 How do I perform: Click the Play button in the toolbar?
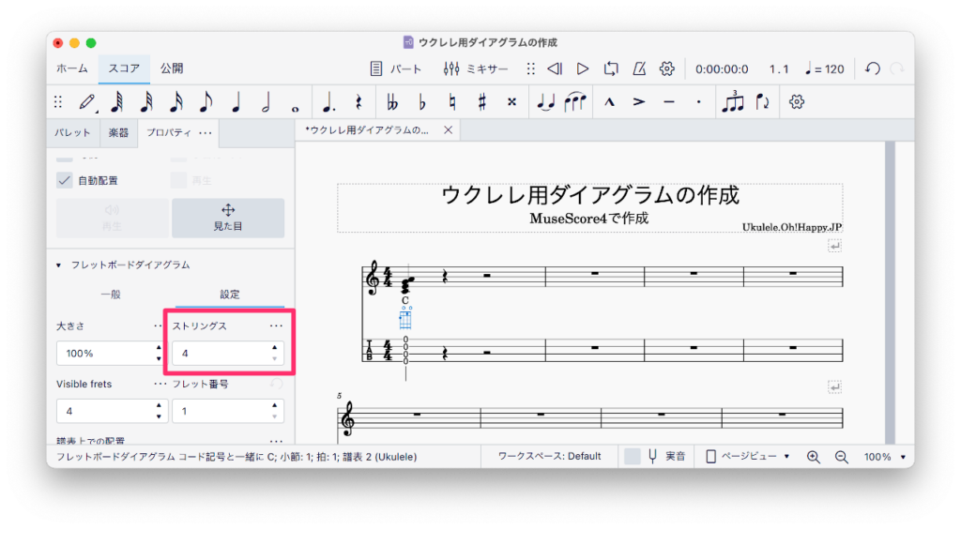click(583, 68)
